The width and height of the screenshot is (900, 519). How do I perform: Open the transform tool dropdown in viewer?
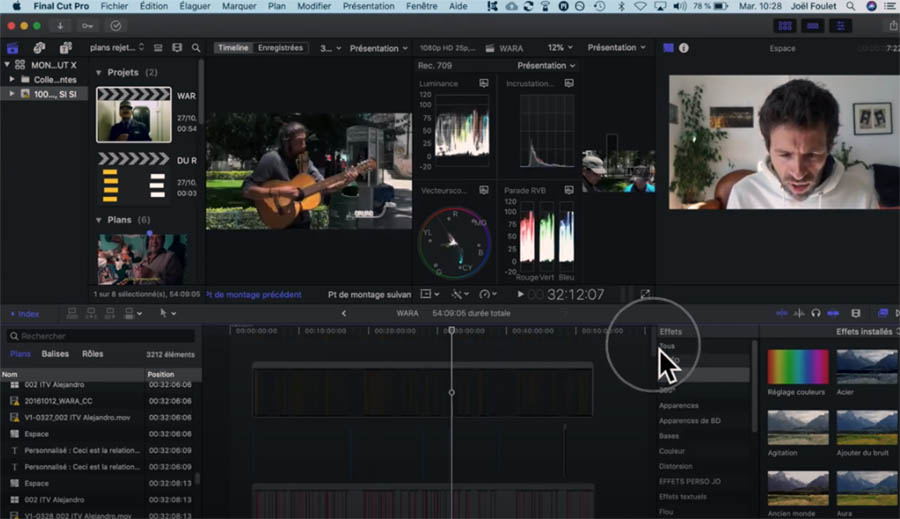[429, 294]
